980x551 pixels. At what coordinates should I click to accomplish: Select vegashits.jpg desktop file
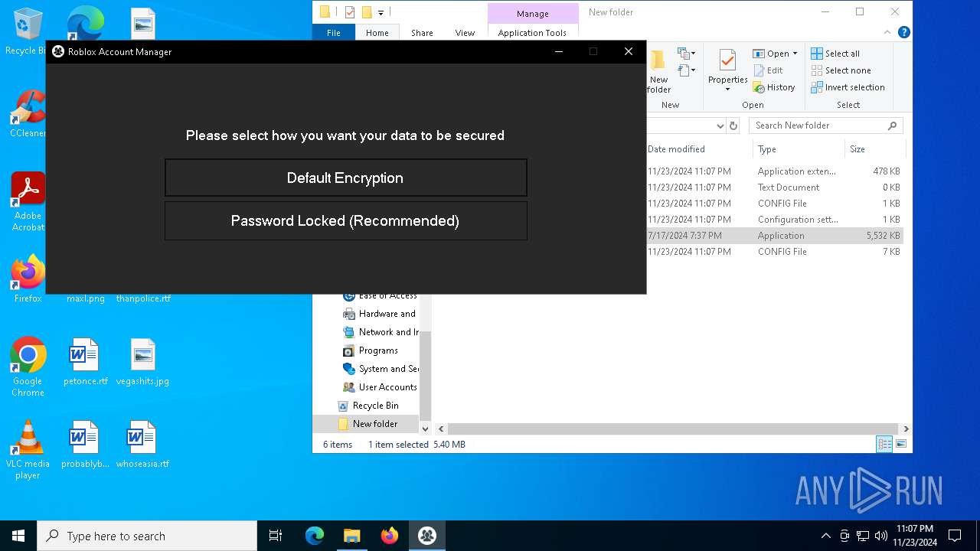(142, 363)
